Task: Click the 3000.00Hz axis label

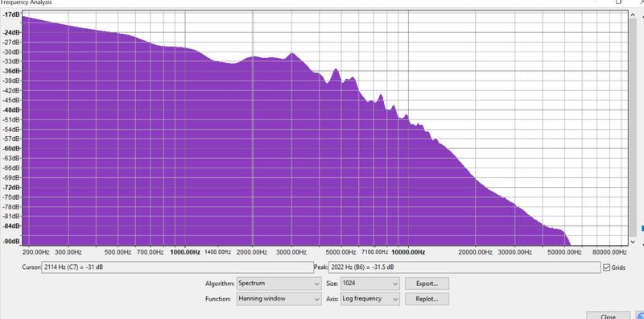Action: pos(291,252)
